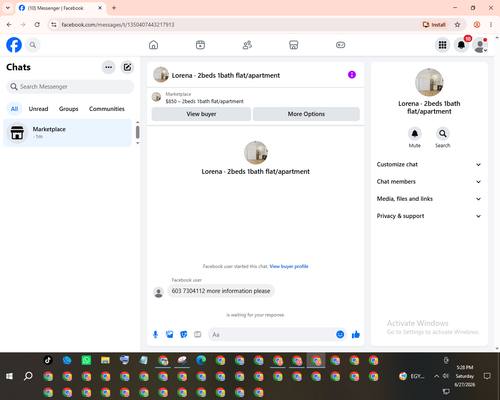The height and width of the screenshot is (400, 500).
Task: Open Chats options three-dot button
Action: tap(108, 67)
